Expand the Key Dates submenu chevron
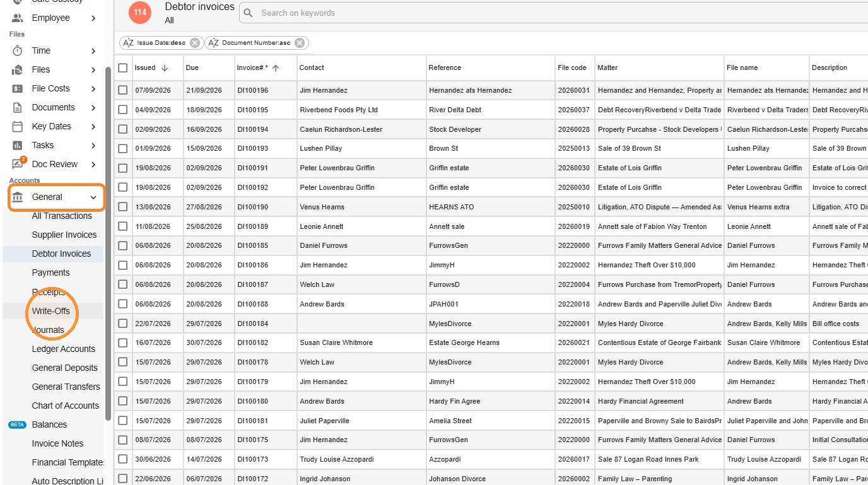Screen dimensions: 868x485 pyautogui.click(x=93, y=126)
